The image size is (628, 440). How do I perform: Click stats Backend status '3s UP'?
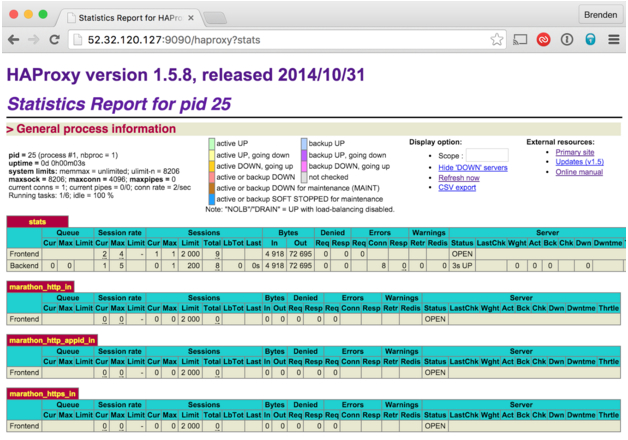[462, 265]
